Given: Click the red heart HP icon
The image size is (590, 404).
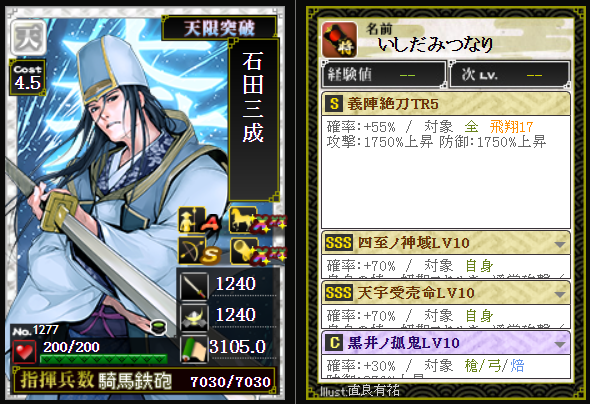Looking at the screenshot, I should tap(24, 352).
